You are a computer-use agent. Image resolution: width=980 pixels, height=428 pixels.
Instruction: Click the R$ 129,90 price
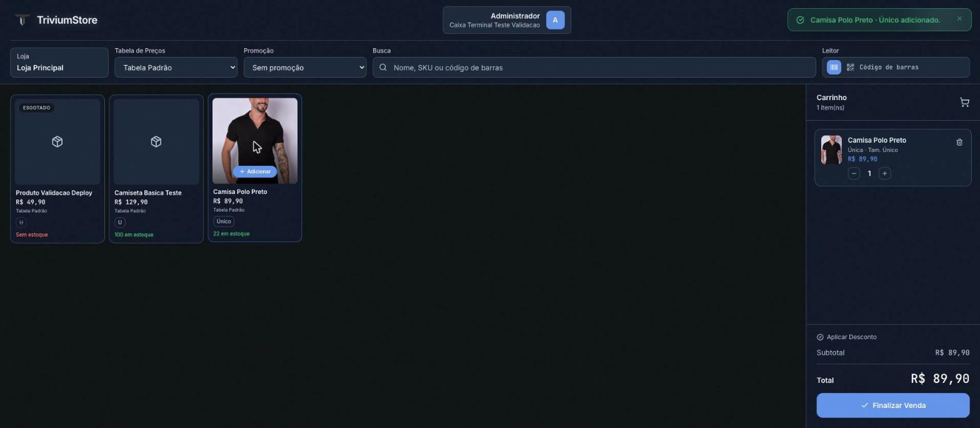131,202
